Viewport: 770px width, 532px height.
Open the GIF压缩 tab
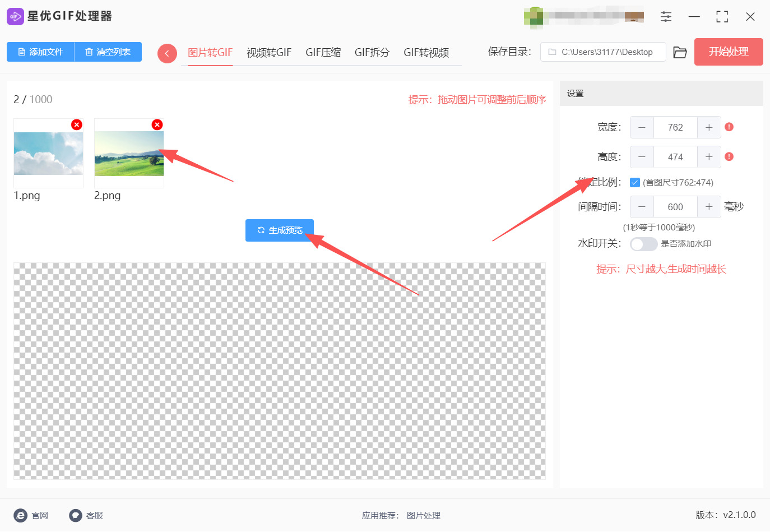pos(323,52)
